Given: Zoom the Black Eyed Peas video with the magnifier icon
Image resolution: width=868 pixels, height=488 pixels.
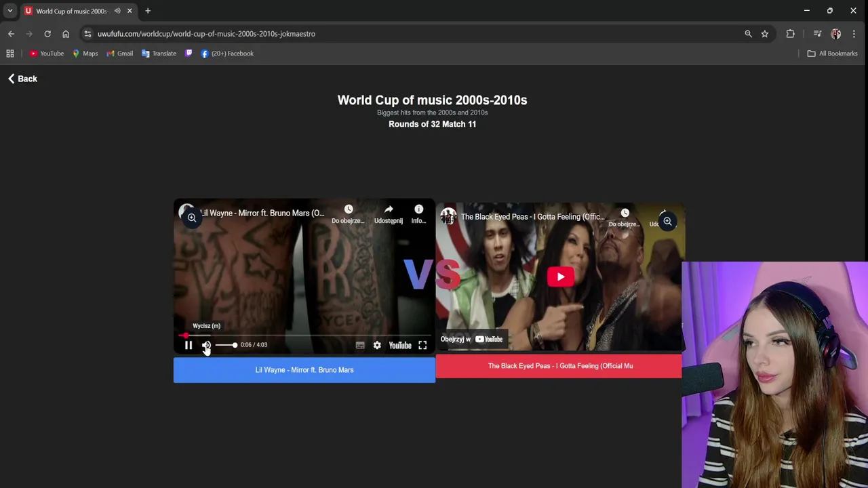Looking at the screenshot, I should click(667, 222).
